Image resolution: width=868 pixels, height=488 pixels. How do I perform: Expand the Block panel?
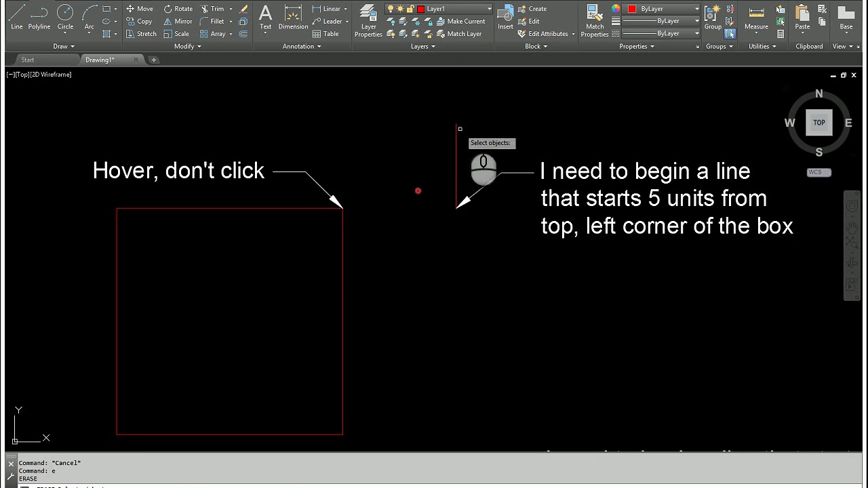coord(536,46)
